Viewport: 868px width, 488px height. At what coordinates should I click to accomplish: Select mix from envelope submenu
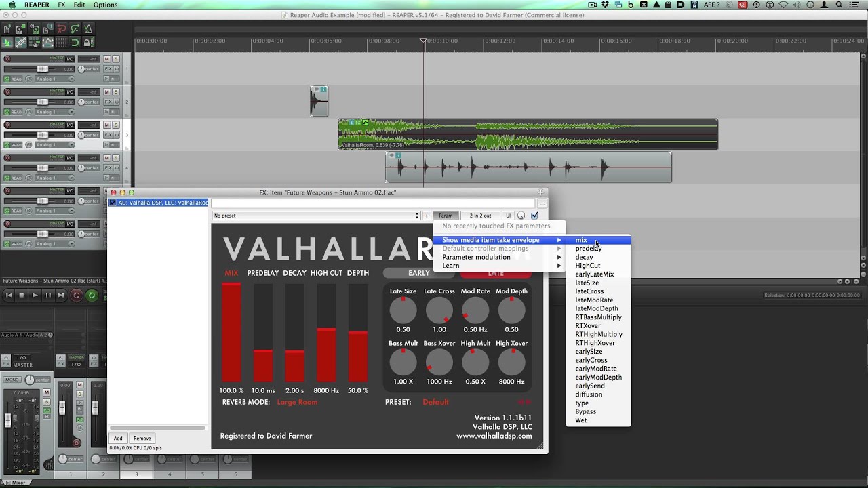pos(598,240)
